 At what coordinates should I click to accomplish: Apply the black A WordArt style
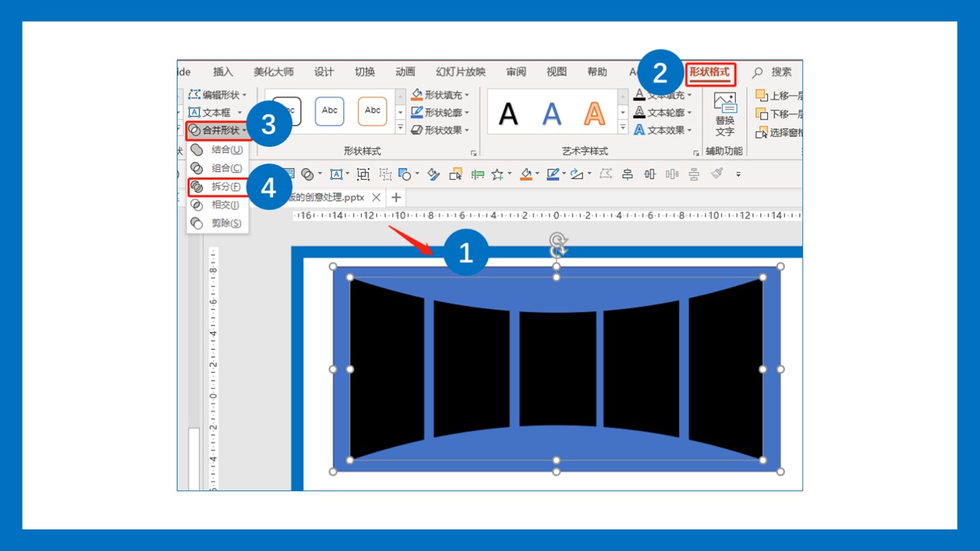[509, 113]
